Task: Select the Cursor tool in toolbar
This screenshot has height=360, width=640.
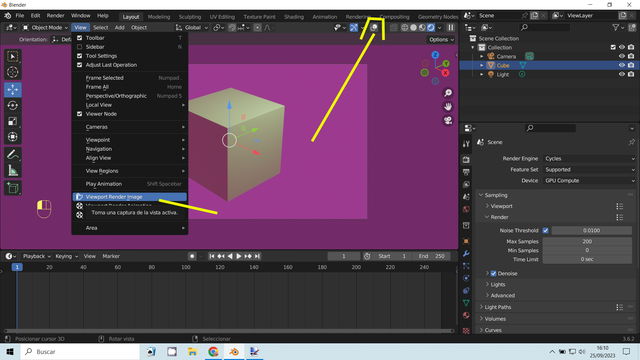Action: click(13, 72)
